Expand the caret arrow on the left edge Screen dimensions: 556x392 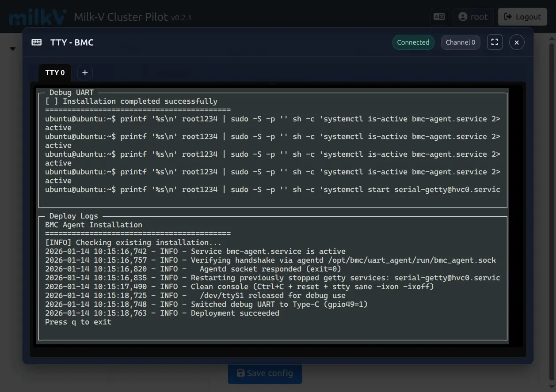pyautogui.click(x=12, y=49)
